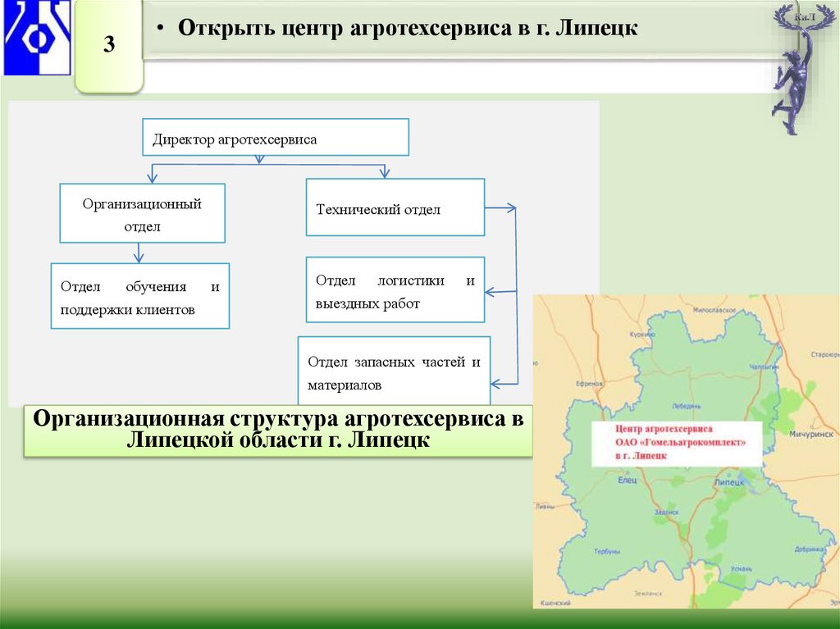
Task: Click 'Мичуринск' label on the map
Action: pos(811,434)
